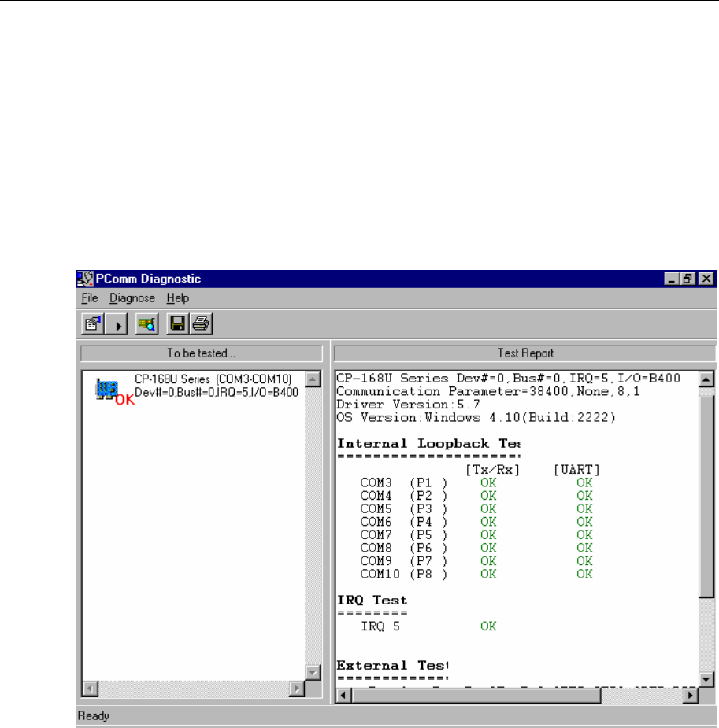Click the 'Driver Version:5.7' line

[x=408, y=405]
